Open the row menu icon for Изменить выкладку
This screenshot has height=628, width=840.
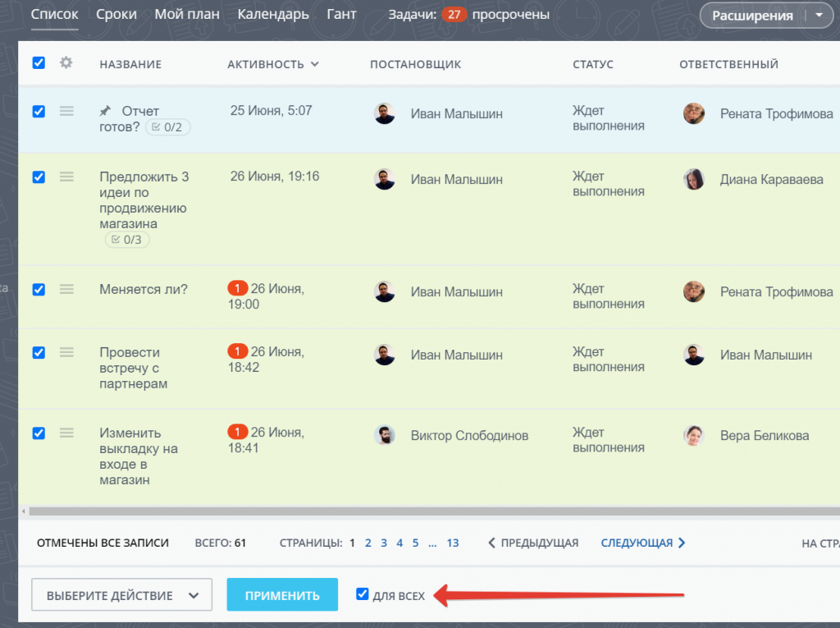coord(66,433)
